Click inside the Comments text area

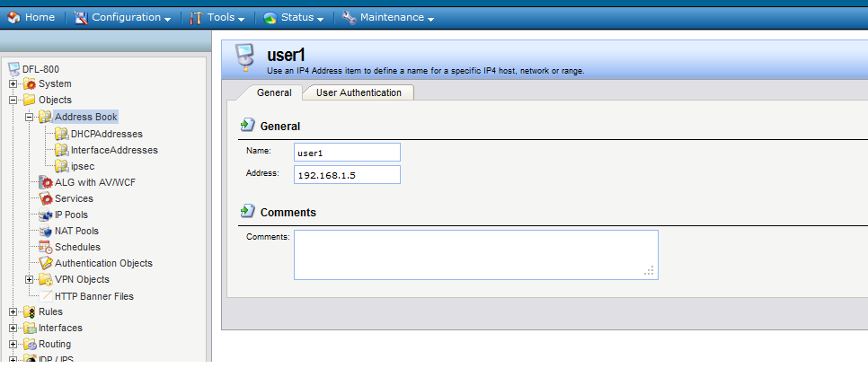pos(475,254)
